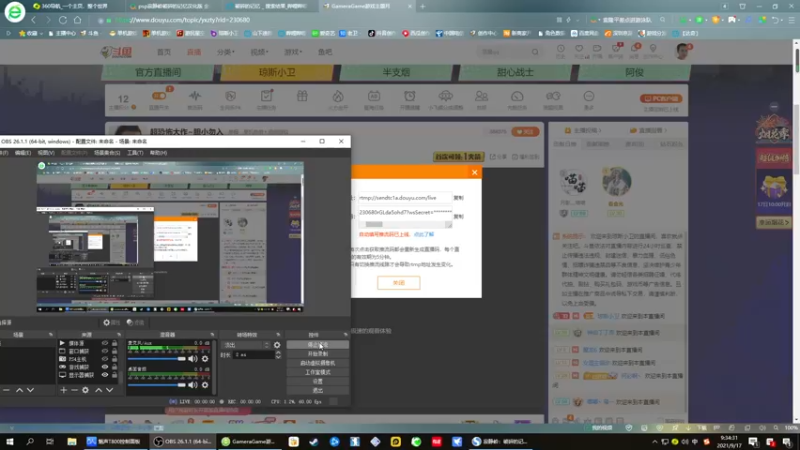Viewport: 800px width, 450px height.
Task: Toggle eye icon of top media source in OBS
Action: click(105, 343)
